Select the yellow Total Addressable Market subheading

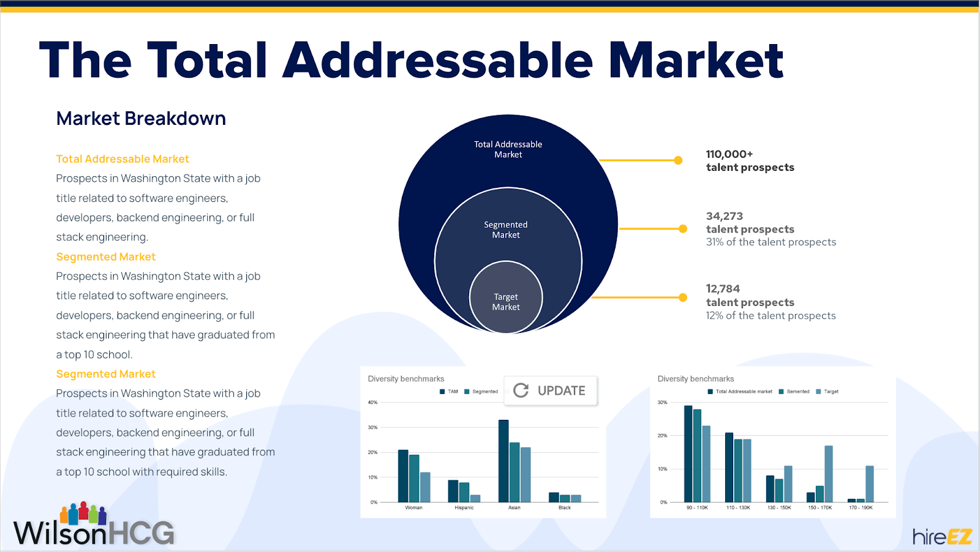tap(123, 159)
